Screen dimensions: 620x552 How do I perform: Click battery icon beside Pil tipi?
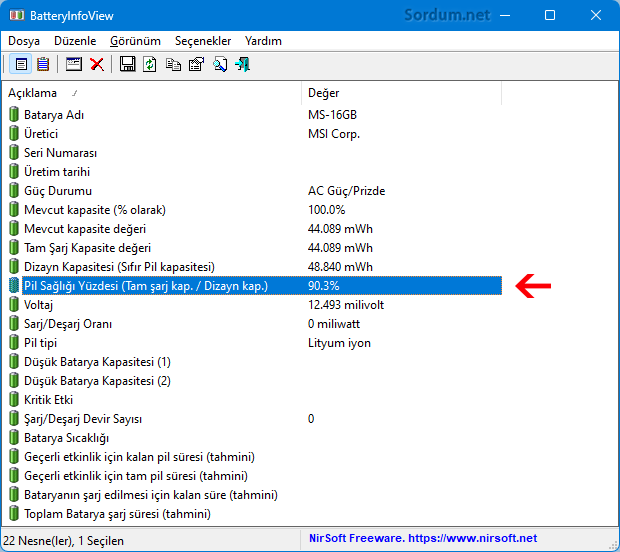click(x=14, y=342)
